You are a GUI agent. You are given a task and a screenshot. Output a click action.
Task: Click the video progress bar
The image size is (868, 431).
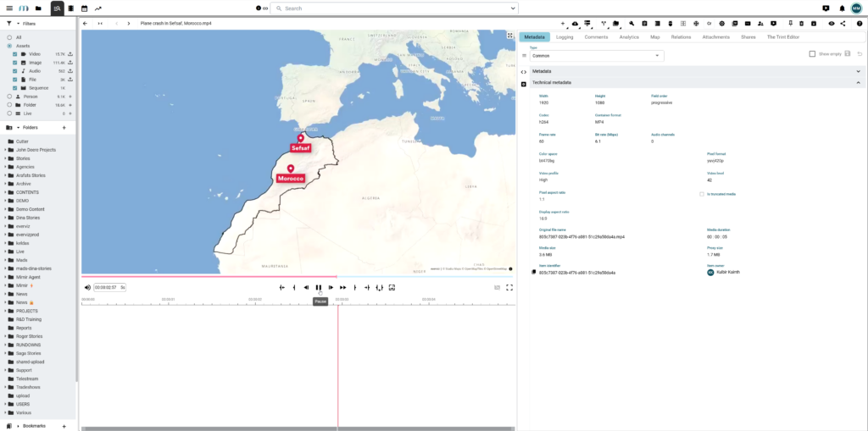tap(298, 276)
